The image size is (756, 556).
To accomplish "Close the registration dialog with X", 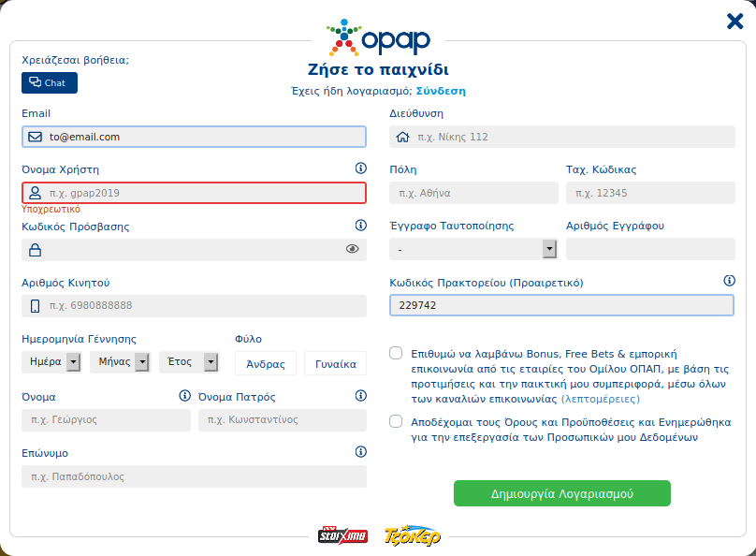I will click(x=734, y=22).
